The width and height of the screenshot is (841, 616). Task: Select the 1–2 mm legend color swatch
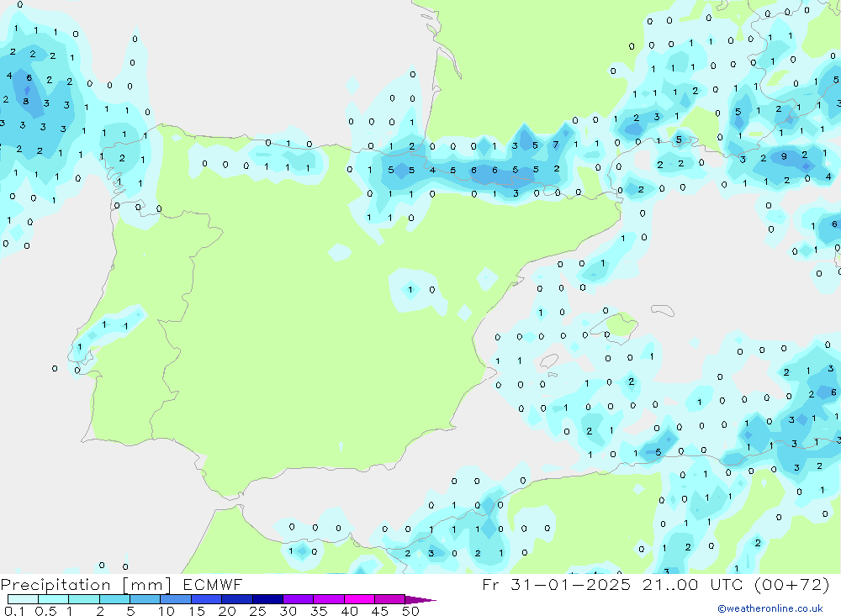tap(84, 599)
